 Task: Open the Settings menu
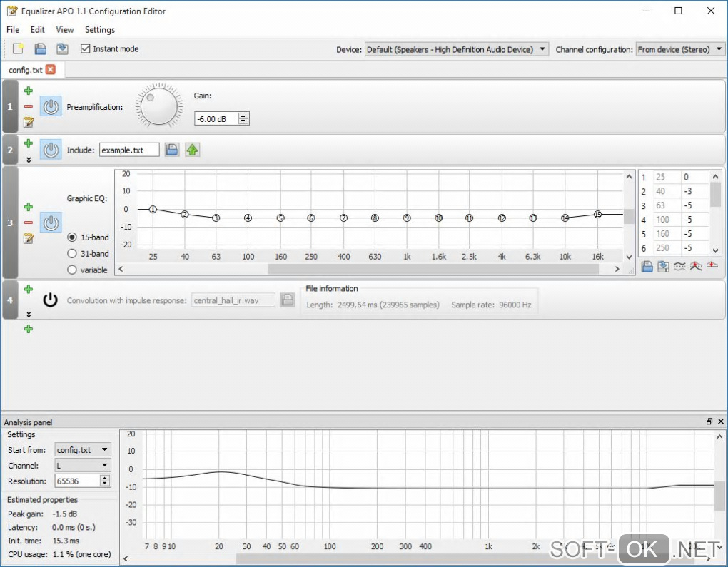point(99,30)
